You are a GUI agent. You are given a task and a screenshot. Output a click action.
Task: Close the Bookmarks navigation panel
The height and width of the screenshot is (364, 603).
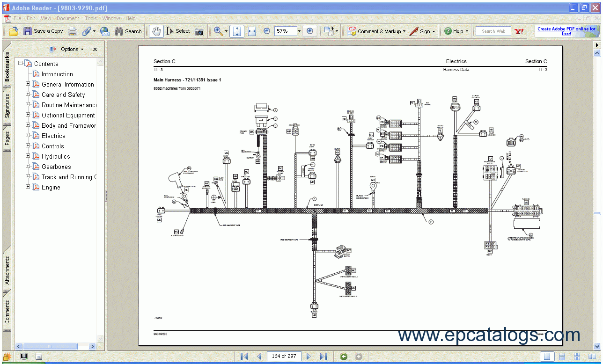click(x=95, y=49)
